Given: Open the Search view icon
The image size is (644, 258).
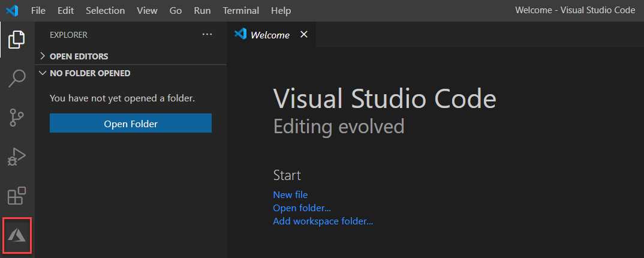Looking at the screenshot, I should 17,79.
